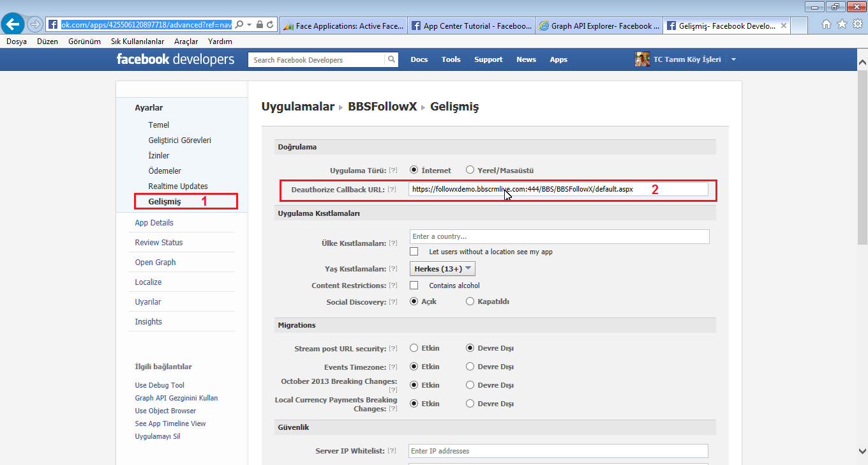Viewport: 868px width, 465px height.
Task: Set Stream post URL security to Etkin
Action: pyautogui.click(x=414, y=348)
